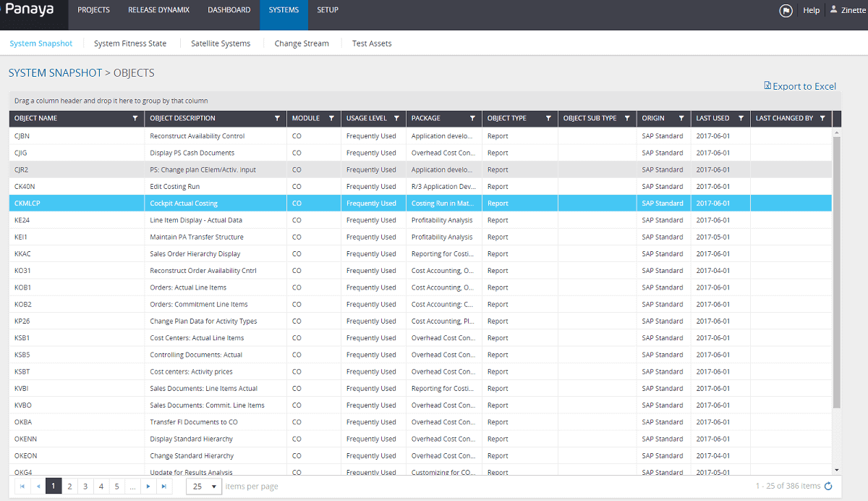The height and width of the screenshot is (501, 868).
Task: Go to page 4
Action: click(x=101, y=487)
